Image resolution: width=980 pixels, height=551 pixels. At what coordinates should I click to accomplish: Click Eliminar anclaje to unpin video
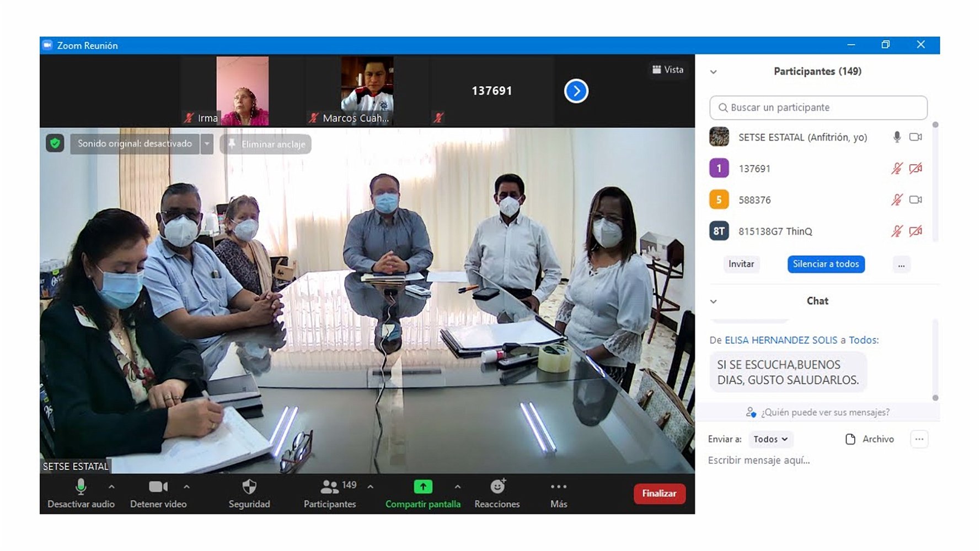[266, 144]
